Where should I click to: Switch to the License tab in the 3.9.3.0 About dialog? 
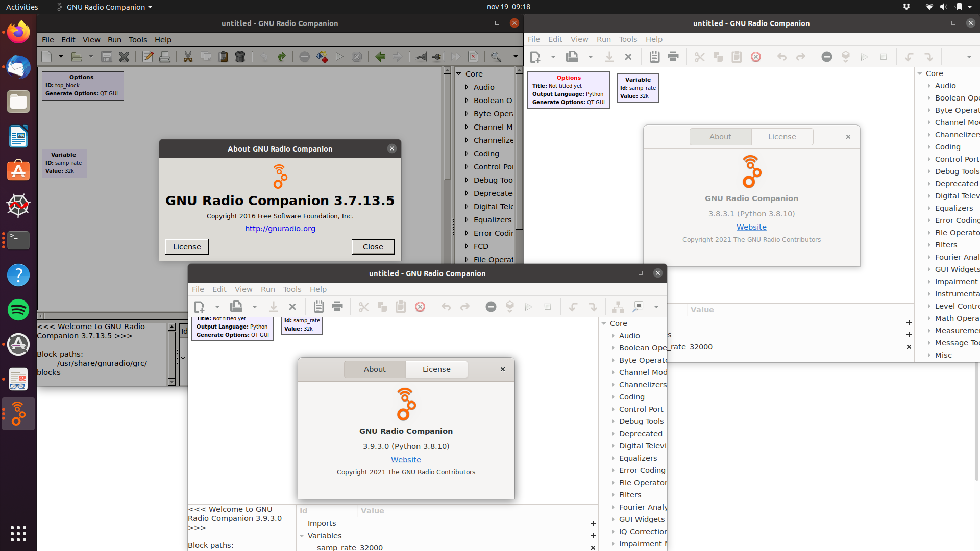tap(436, 369)
